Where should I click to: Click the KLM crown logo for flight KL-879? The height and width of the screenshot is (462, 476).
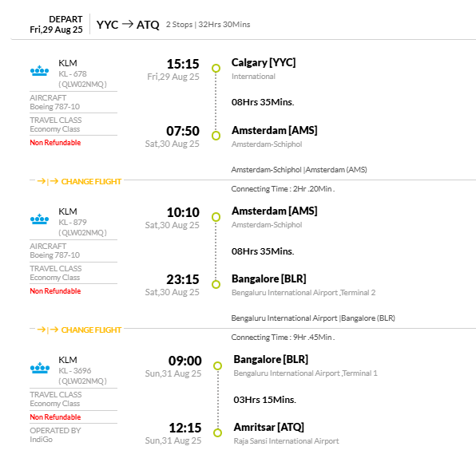[x=39, y=219]
